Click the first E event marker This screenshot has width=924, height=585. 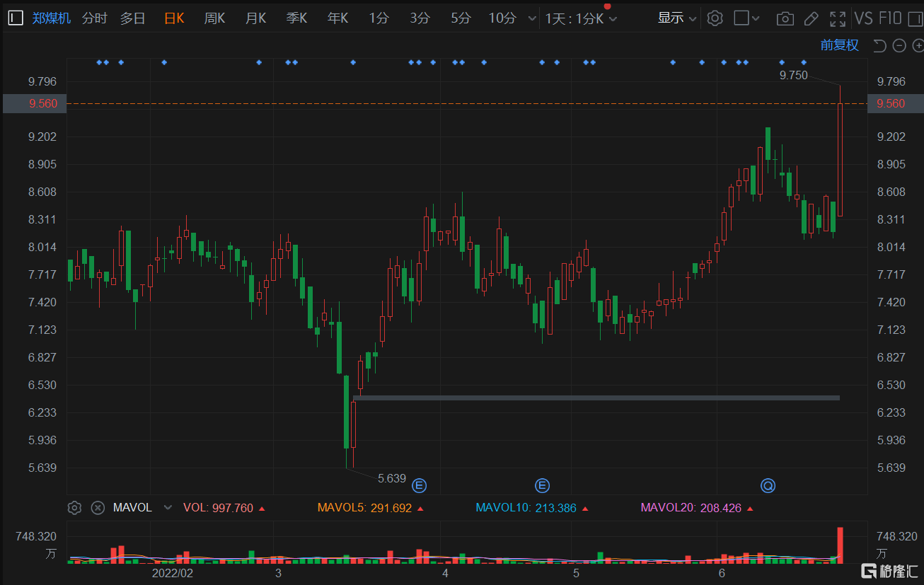coord(420,485)
